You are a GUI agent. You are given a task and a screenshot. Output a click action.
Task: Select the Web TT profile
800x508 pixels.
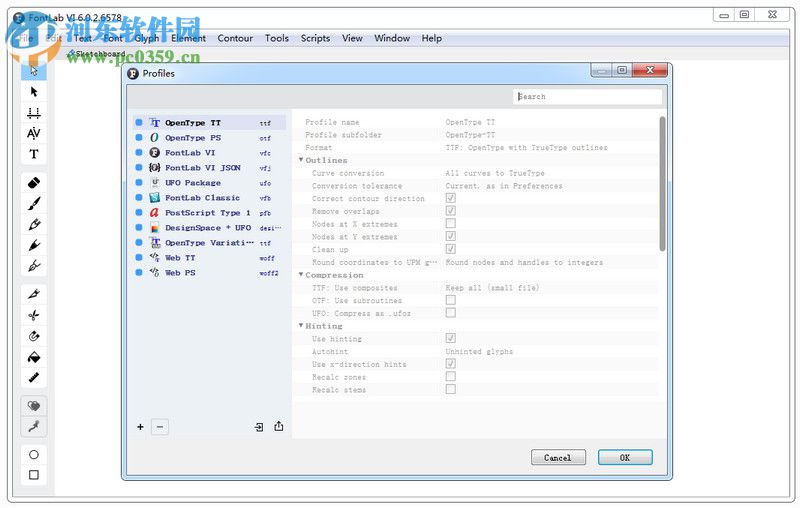pos(209,258)
